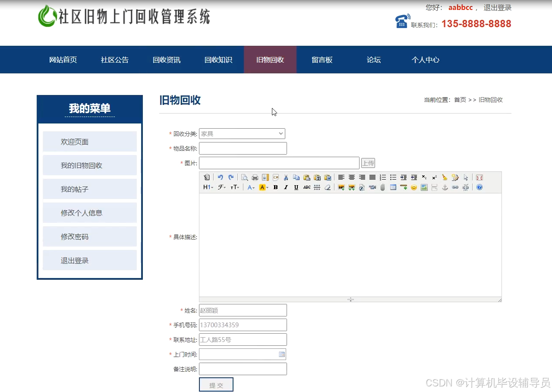Click the cut scissors icon
552x392 pixels.
tap(286, 177)
